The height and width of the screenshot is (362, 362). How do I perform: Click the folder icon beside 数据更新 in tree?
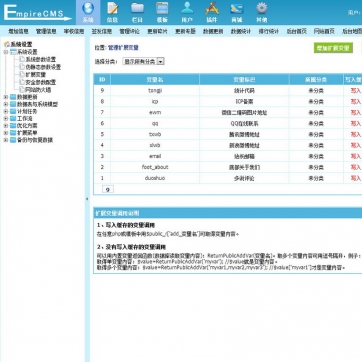pos(13,97)
